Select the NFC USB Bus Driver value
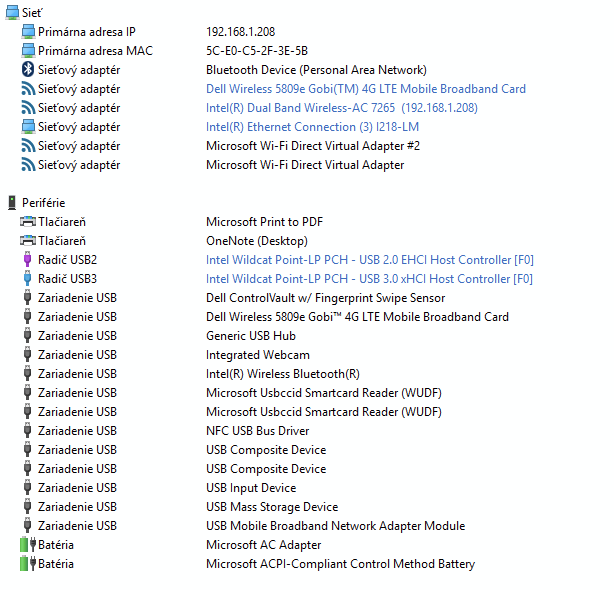 point(257,431)
